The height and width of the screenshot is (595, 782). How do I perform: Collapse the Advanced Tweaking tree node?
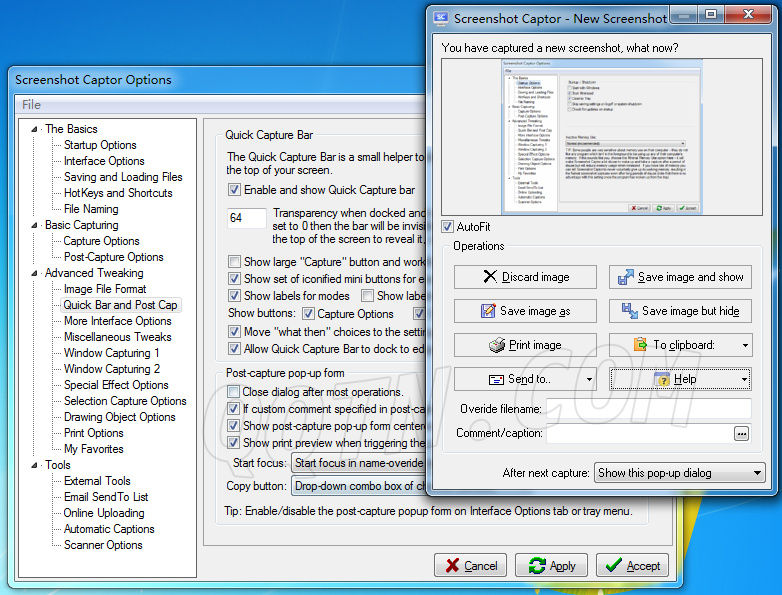coord(35,273)
